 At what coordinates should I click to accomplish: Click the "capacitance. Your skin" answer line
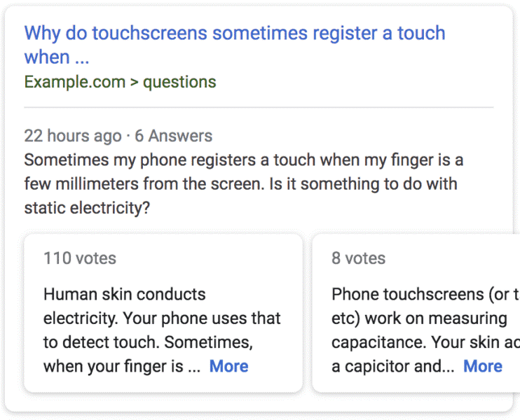[x=420, y=342]
